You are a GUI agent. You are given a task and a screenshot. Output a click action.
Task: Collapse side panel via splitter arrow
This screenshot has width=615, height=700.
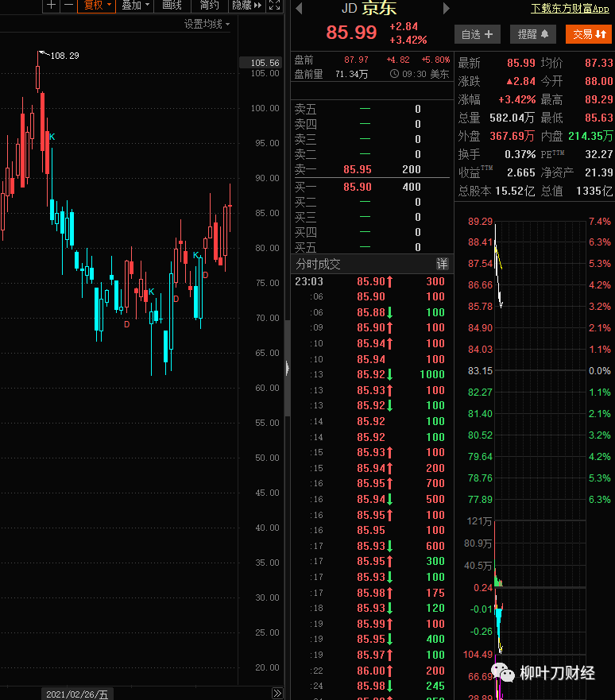click(x=288, y=368)
